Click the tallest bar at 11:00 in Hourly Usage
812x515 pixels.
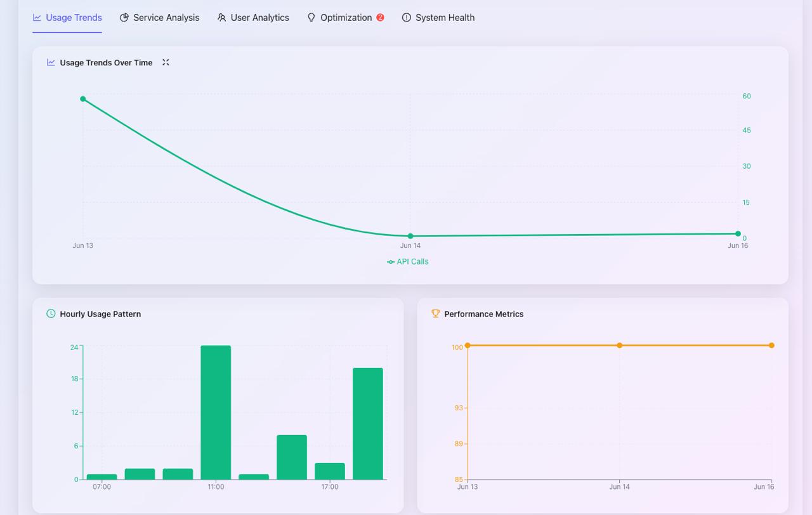[x=216, y=412]
